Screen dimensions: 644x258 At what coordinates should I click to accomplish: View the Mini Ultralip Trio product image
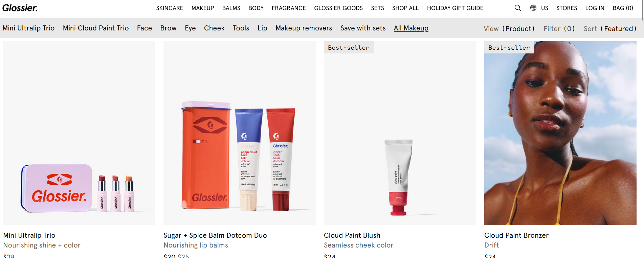coord(79,133)
